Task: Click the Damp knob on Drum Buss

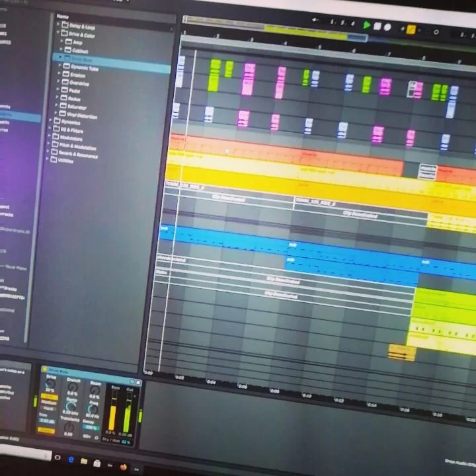Action: coord(71,407)
